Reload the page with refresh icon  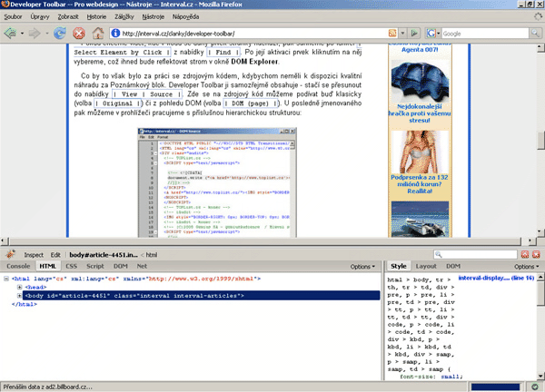60,34
